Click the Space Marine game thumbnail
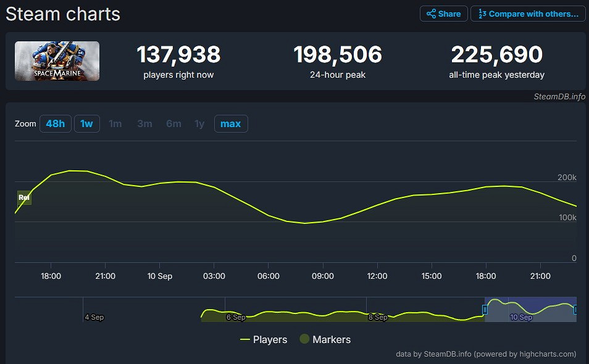The width and height of the screenshot is (589, 364). [57, 61]
